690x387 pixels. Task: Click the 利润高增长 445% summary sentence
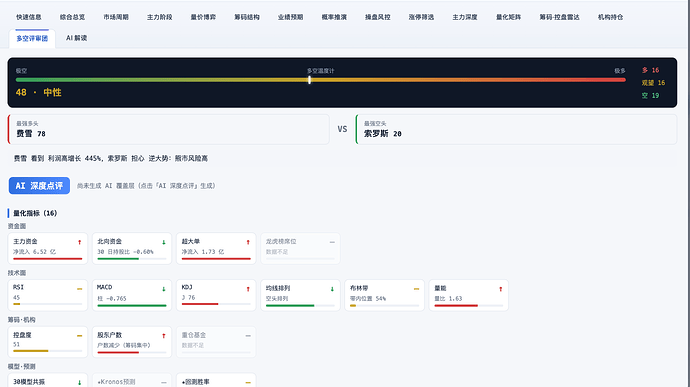pyautogui.click(x=110, y=158)
